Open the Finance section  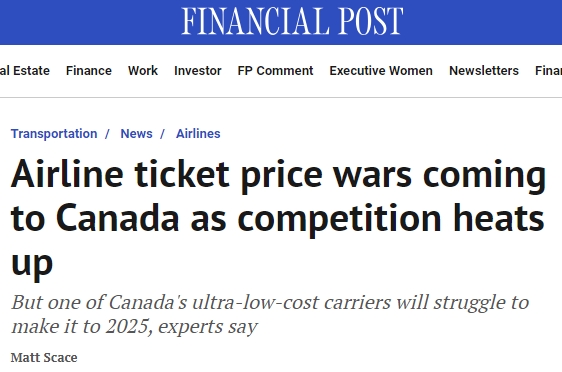click(89, 71)
